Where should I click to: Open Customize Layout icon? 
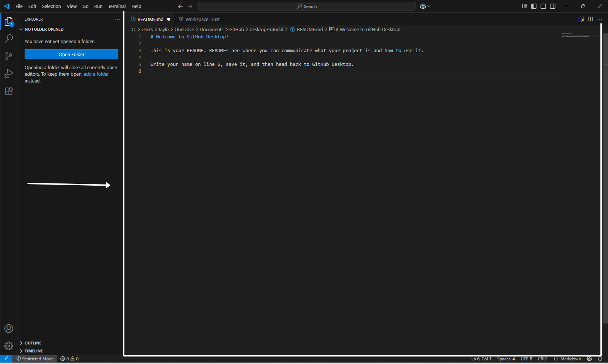(x=524, y=6)
